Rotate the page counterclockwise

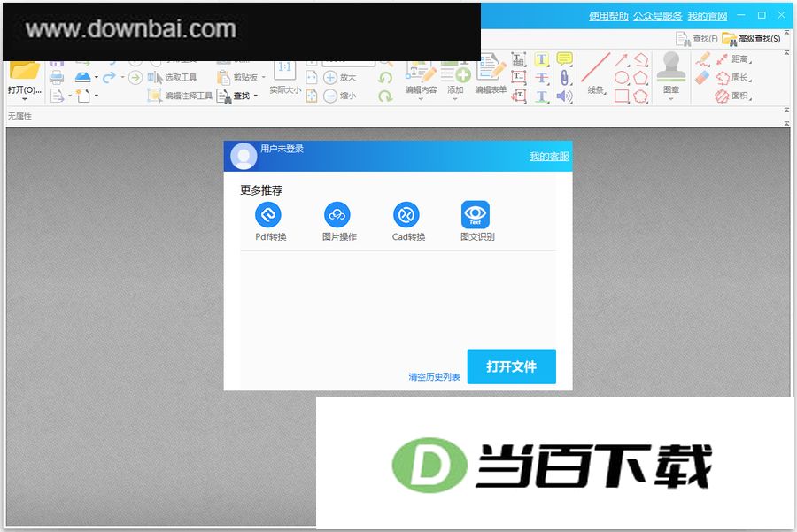386,77
